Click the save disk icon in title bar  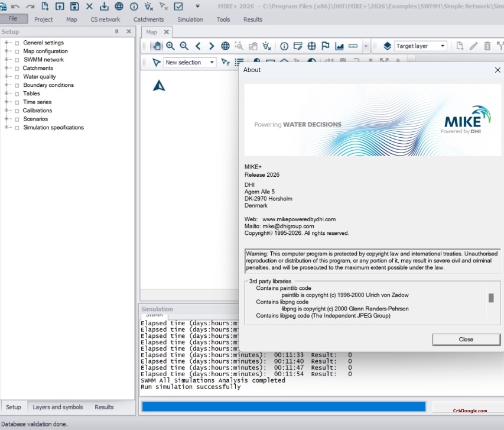click(74, 7)
